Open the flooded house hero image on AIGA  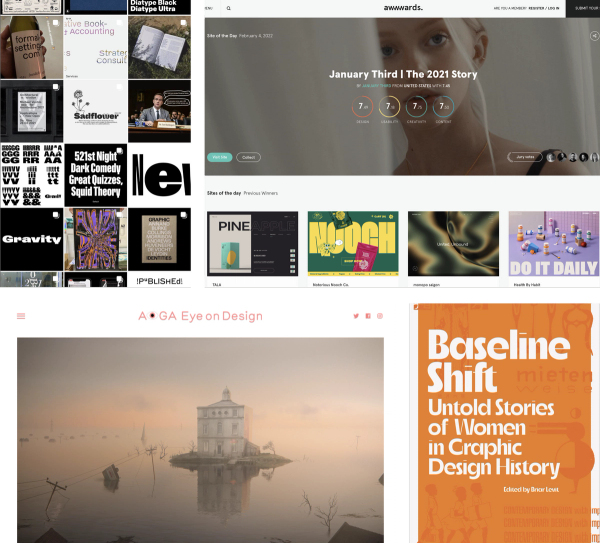[201, 440]
